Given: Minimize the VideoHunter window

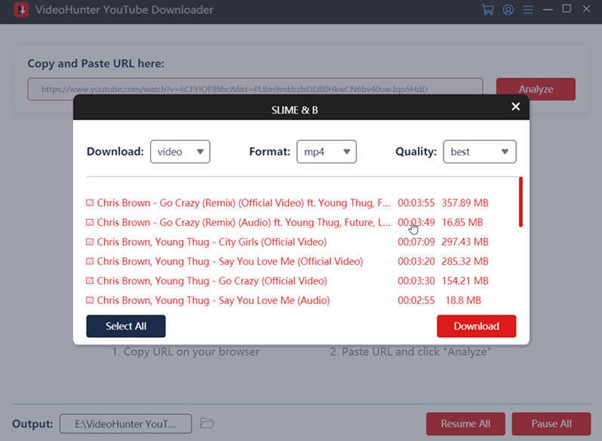Looking at the screenshot, I should tap(546, 11).
